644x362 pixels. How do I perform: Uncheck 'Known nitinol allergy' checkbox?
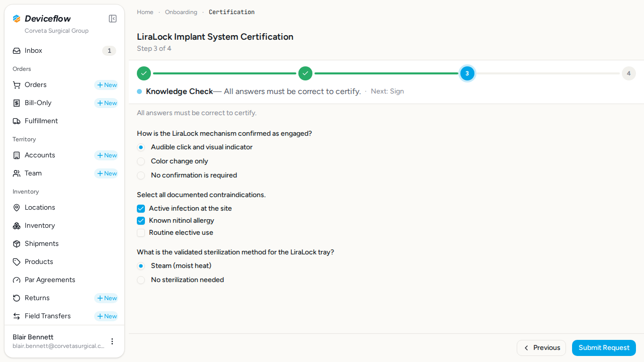141,221
